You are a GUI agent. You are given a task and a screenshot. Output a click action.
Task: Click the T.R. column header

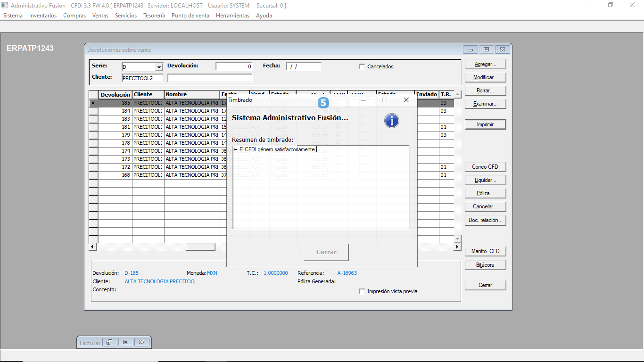(x=446, y=95)
